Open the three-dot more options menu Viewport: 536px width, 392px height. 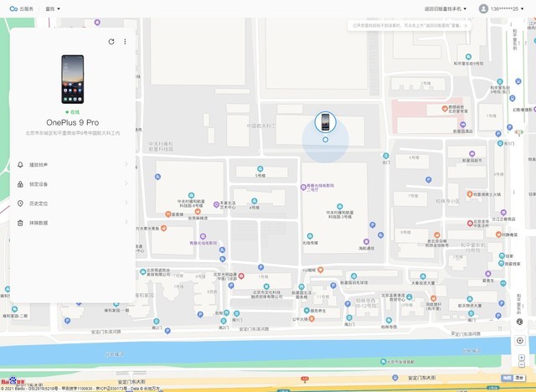click(x=125, y=41)
